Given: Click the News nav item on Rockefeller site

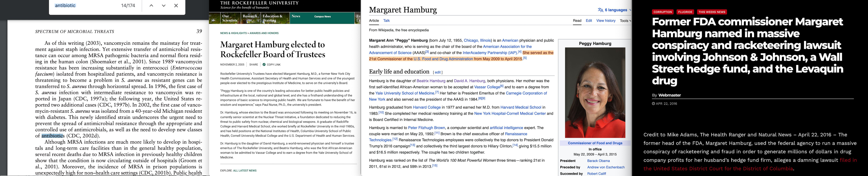Looking at the screenshot, I should (296, 16).
